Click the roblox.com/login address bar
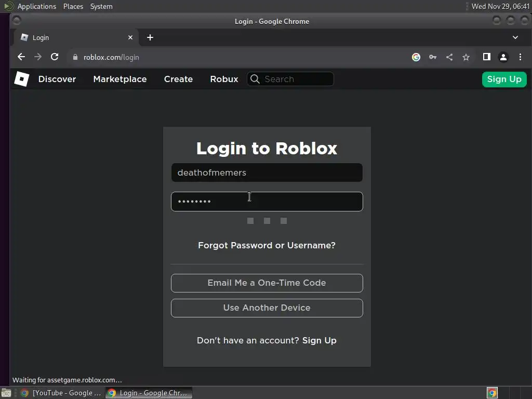The image size is (532, 399). tap(237, 57)
